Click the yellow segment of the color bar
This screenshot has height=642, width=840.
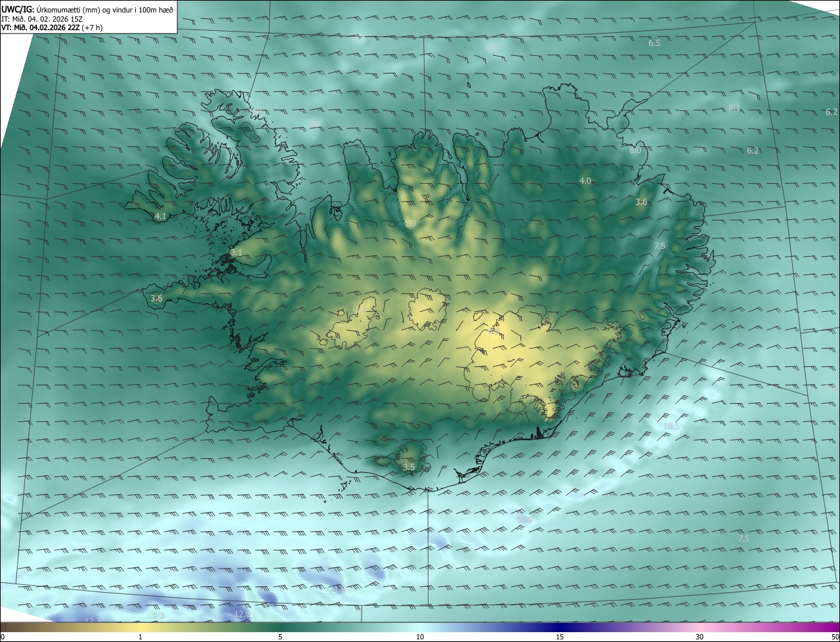click(x=140, y=627)
